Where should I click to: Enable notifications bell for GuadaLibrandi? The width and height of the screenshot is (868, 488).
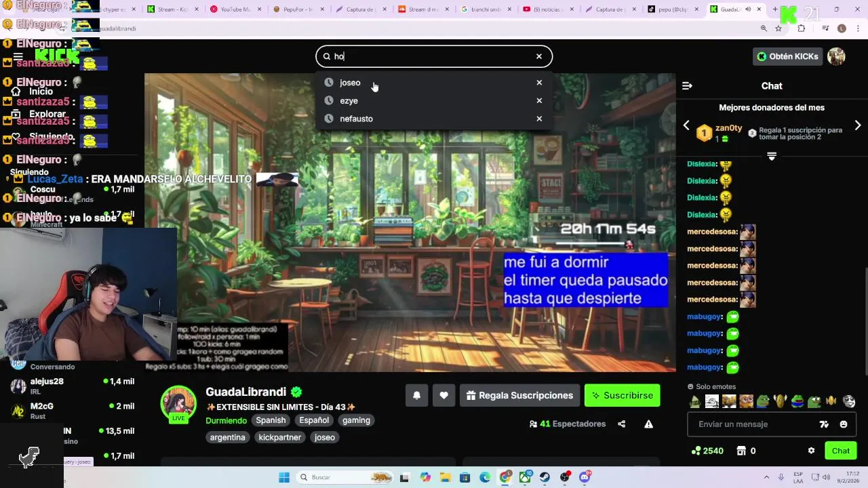(x=417, y=395)
